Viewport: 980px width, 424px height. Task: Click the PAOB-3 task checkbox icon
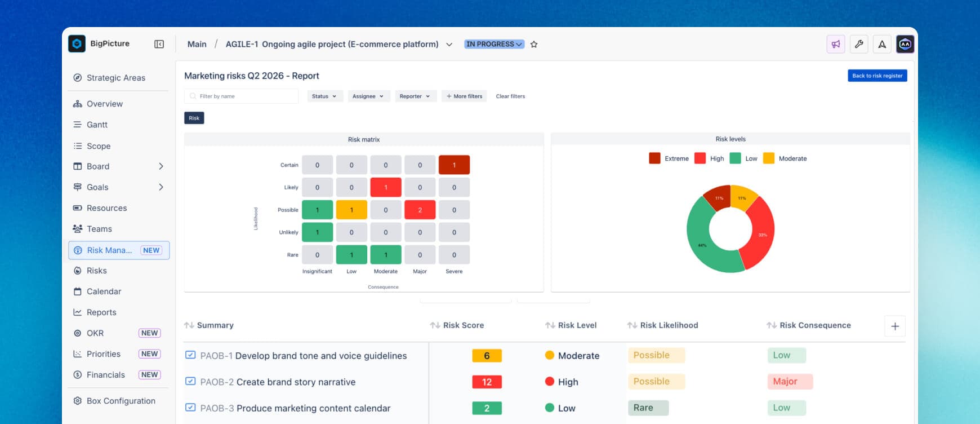tap(190, 408)
